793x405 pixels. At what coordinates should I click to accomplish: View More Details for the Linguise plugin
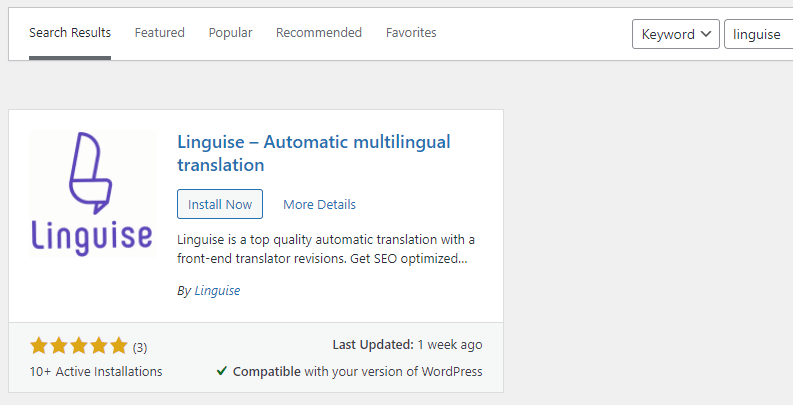pyautogui.click(x=319, y=204)
